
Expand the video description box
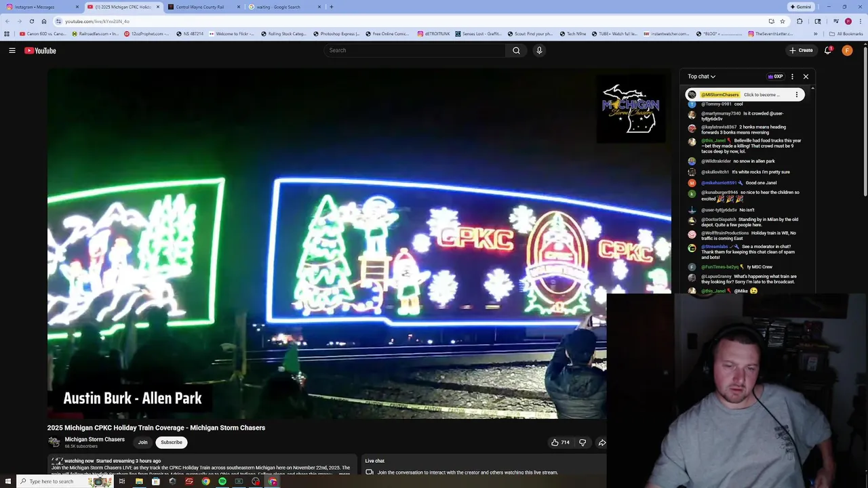[202, 465]
